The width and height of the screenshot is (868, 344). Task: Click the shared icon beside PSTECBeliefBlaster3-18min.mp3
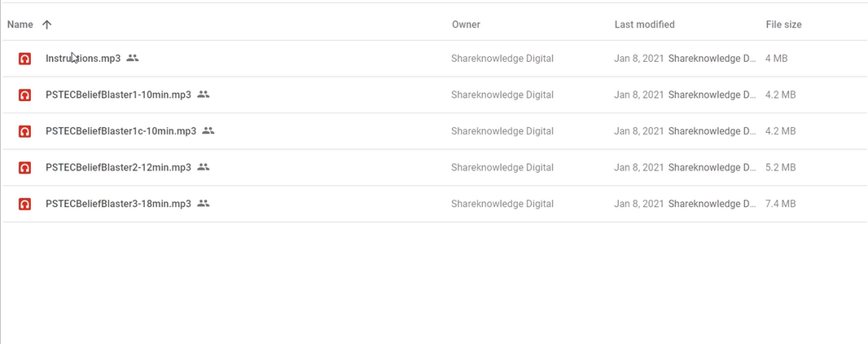[204, 203]
